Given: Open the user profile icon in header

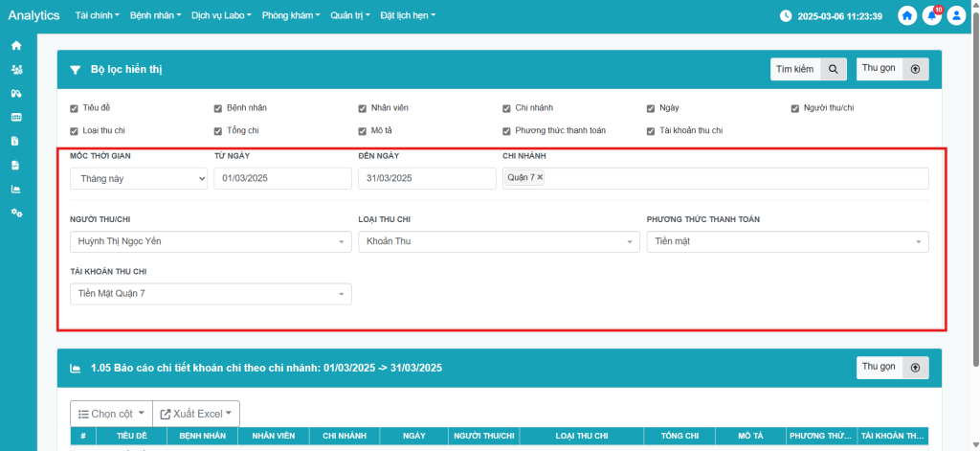Looking at the screenshot, I should click(955, 16).
